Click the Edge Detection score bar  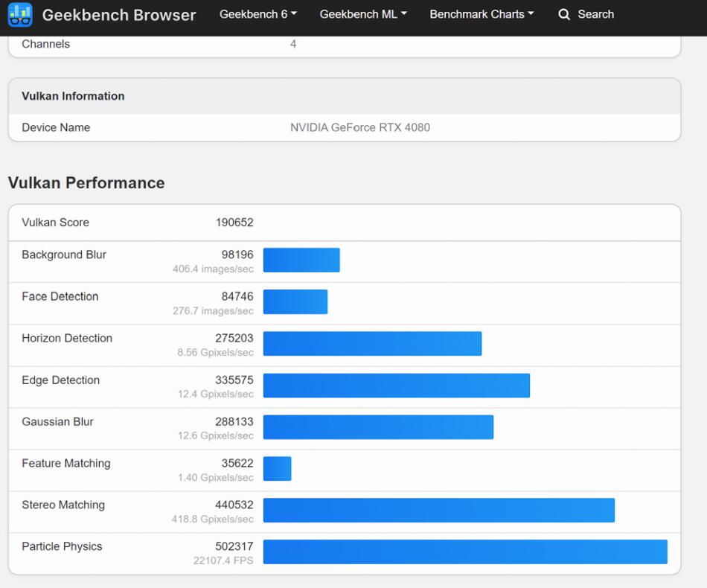pos(397,386)
